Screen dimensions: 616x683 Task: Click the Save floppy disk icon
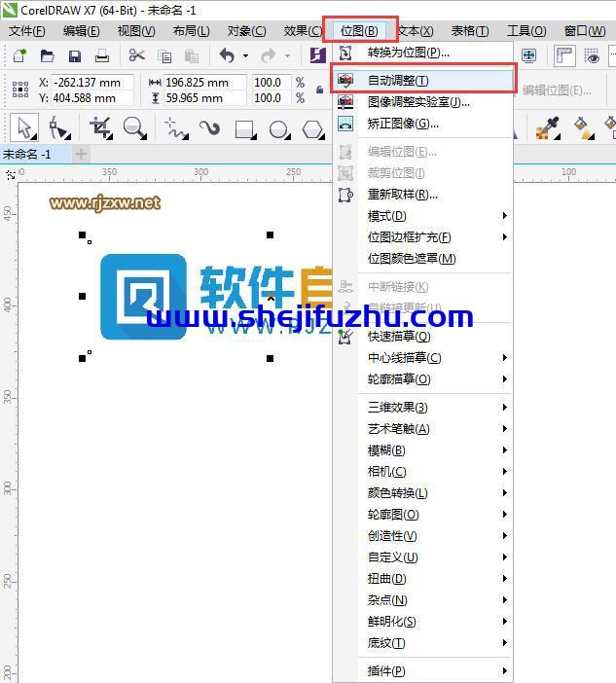point(75,56)
